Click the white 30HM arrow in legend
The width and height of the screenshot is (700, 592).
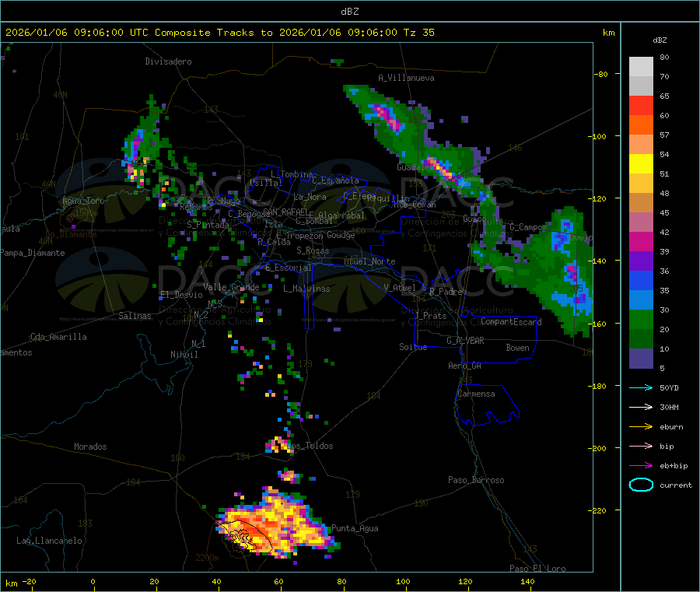pos(641,407)
